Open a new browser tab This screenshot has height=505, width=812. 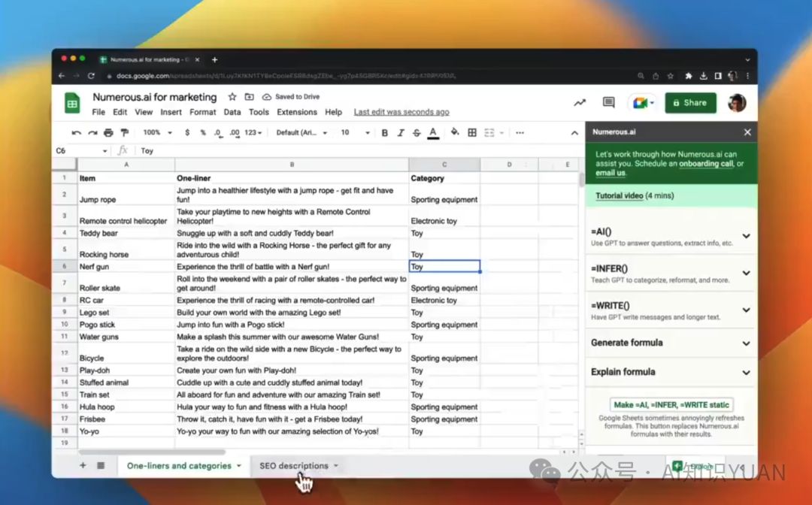[x=214, y=59]
